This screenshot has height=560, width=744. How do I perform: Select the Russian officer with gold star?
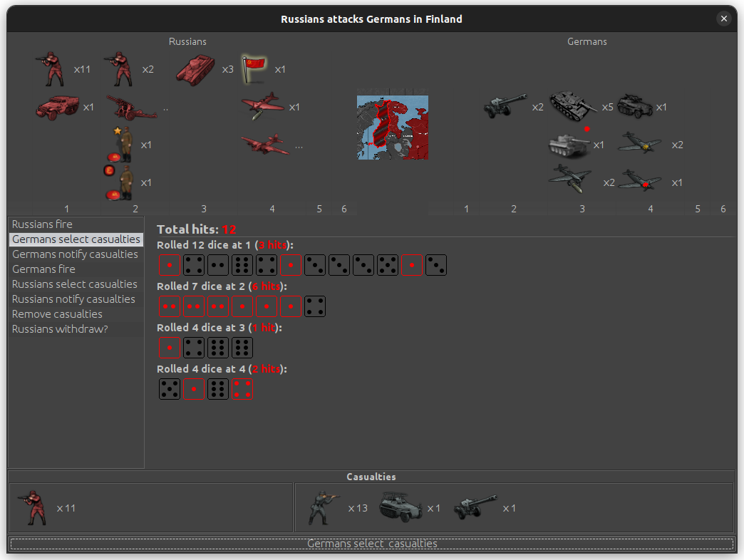pos(123,145)
